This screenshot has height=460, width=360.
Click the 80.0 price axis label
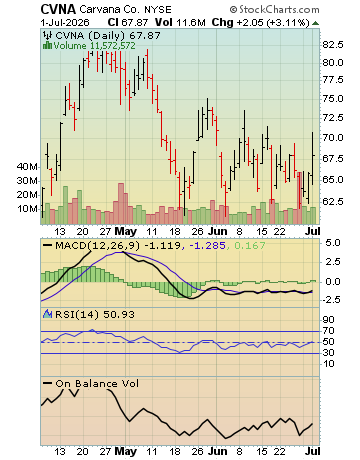333,62
